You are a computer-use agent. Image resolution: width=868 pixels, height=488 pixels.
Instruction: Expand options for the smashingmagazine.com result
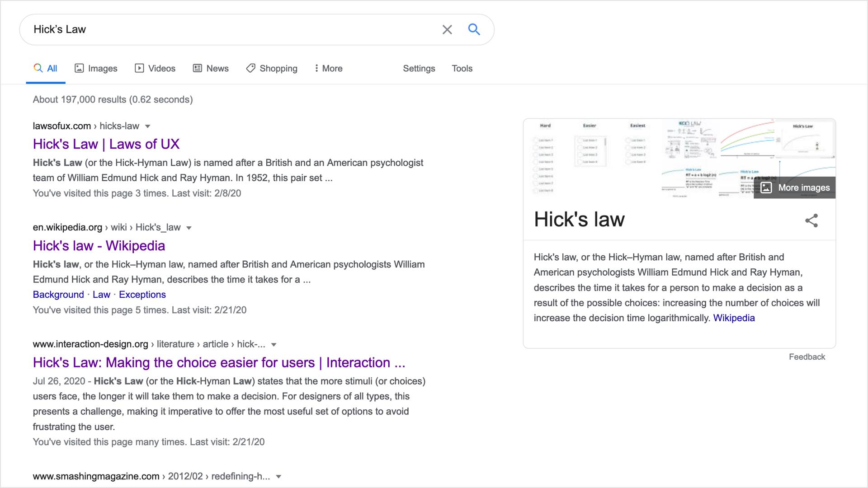278,476
